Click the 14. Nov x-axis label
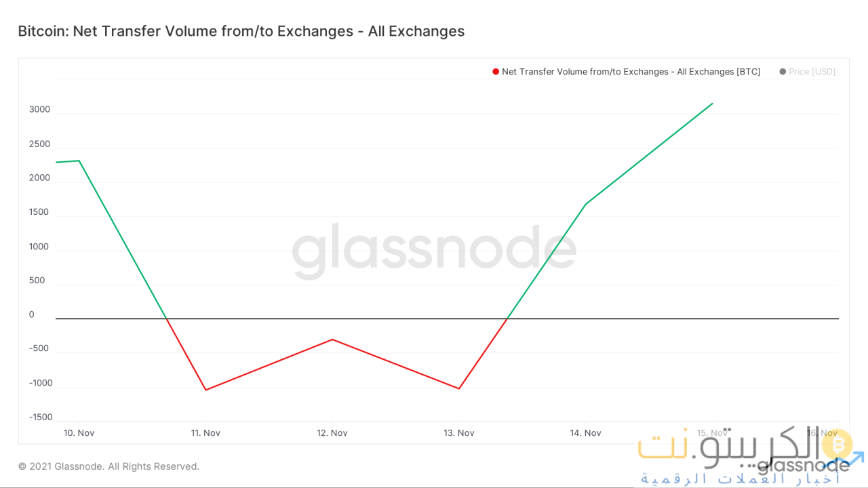The height and width of the screenshot is (488, 868). coord(585,433)
